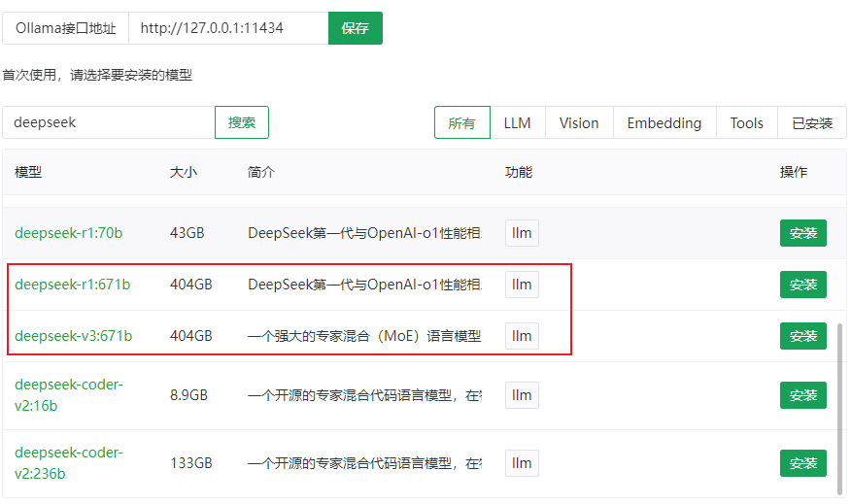The width and height of the screenshot is (851, 504).
Task: Open the deepseek-r1:671b model link
Action: (72, 285)
